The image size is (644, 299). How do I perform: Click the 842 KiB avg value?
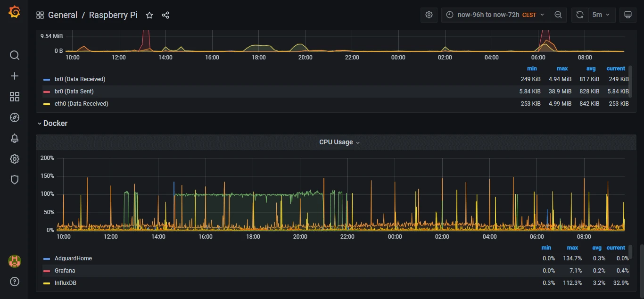click(x=589, y=104)
